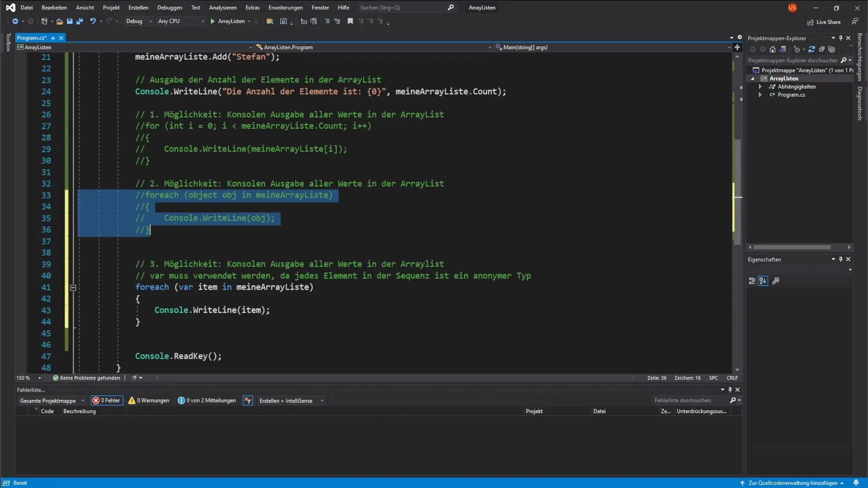Toggle the 0 Warnungen filter
The width and height of the screenshot is (868, 488).
click(x=149, y=400)
